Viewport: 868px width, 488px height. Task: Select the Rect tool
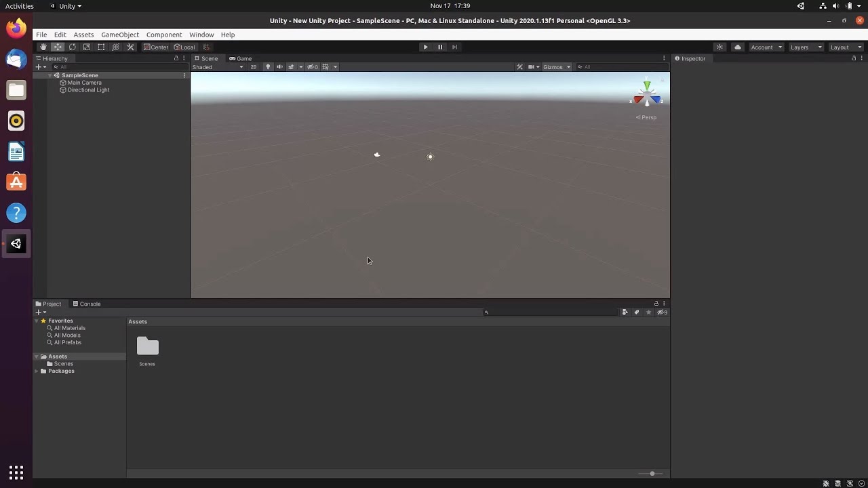[x=101, y=47]
